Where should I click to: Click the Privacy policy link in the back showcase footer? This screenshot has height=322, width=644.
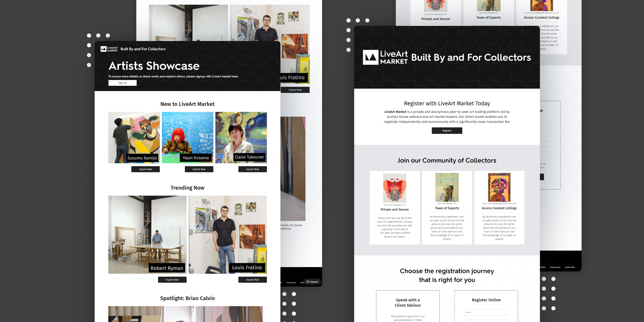click(x=291, y=283)
